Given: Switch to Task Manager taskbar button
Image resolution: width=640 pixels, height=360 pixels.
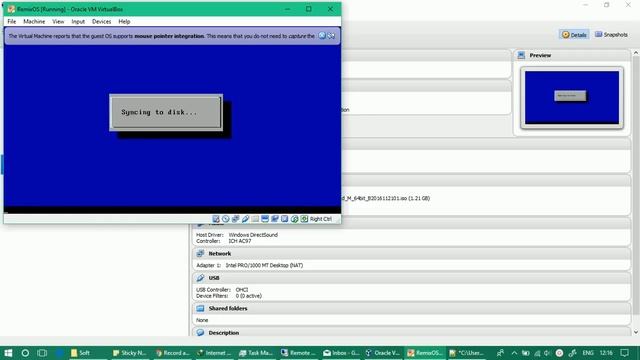Looking at the screenshot, I should coord(256,353).
